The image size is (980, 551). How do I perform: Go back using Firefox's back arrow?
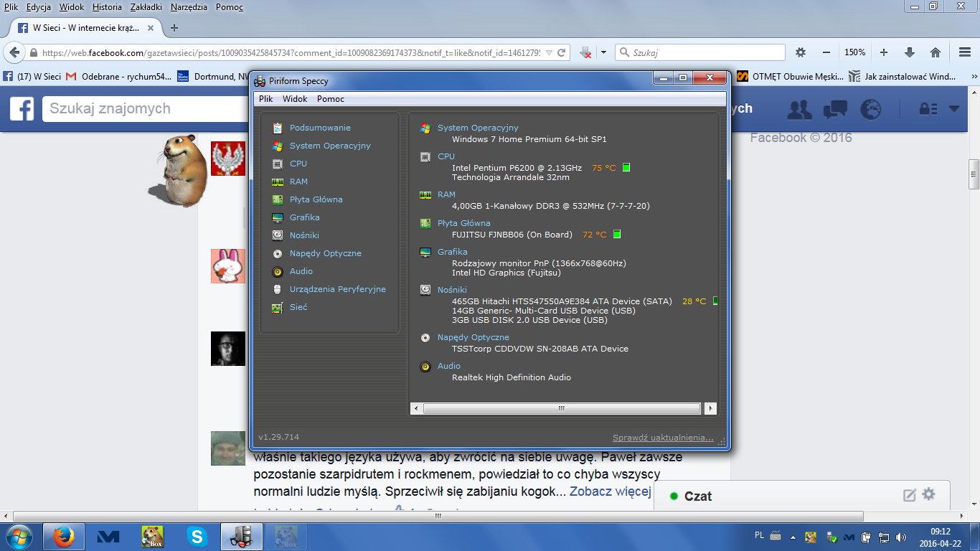14,52
